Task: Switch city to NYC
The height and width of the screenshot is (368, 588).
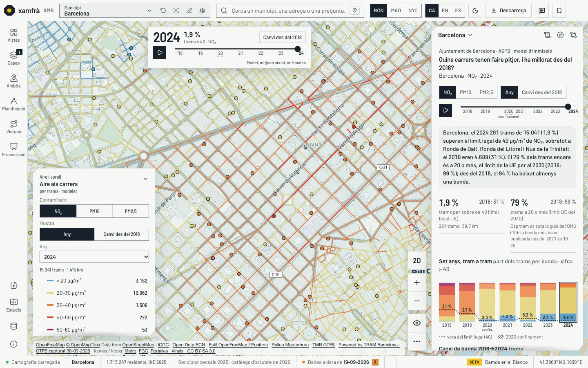Action: [413, 11]
